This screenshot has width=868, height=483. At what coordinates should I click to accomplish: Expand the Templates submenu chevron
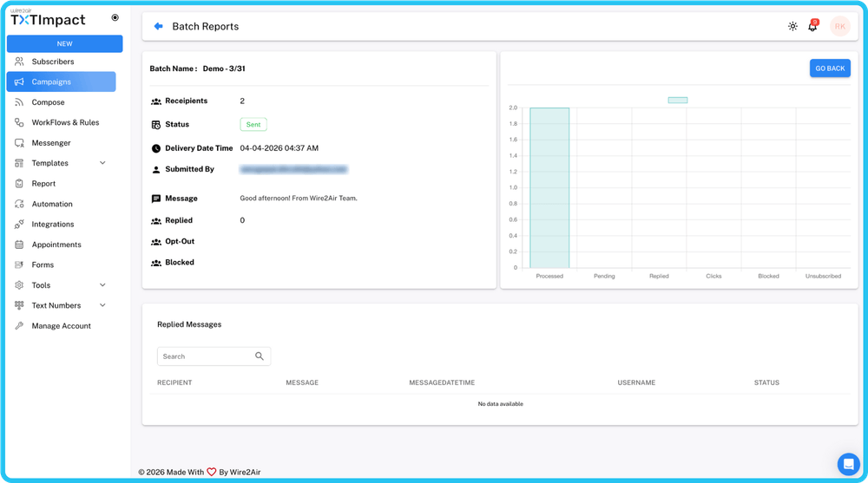pos(102,163)
